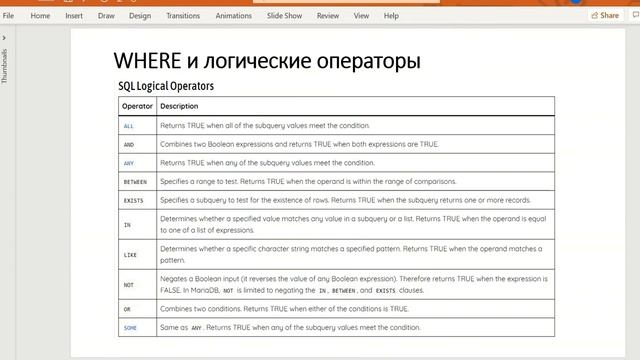Image resolution: width=640 pixels, height=360 pixels.
Task: Open the Slide Show tab
Action: click(x=284, y=16)
